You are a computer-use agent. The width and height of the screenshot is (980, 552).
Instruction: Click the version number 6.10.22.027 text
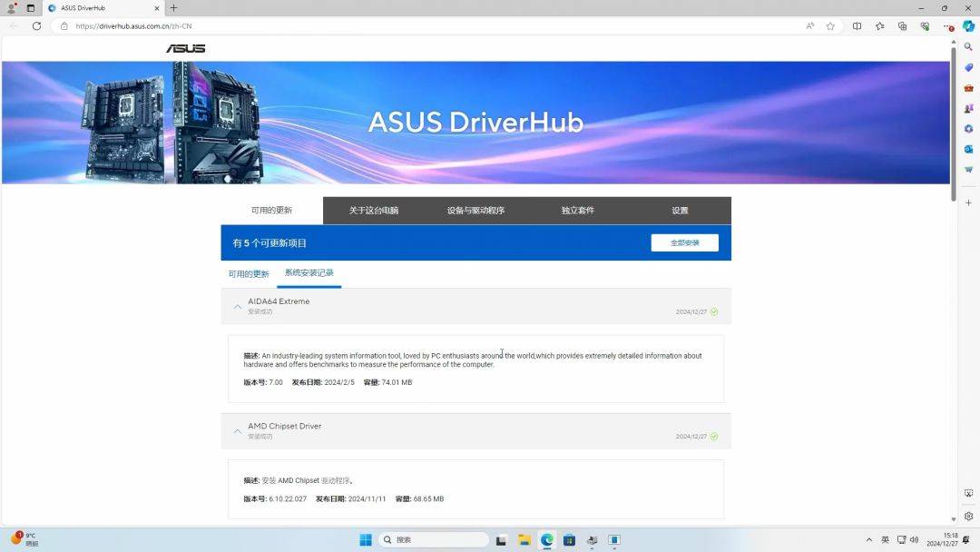point(288,498)
